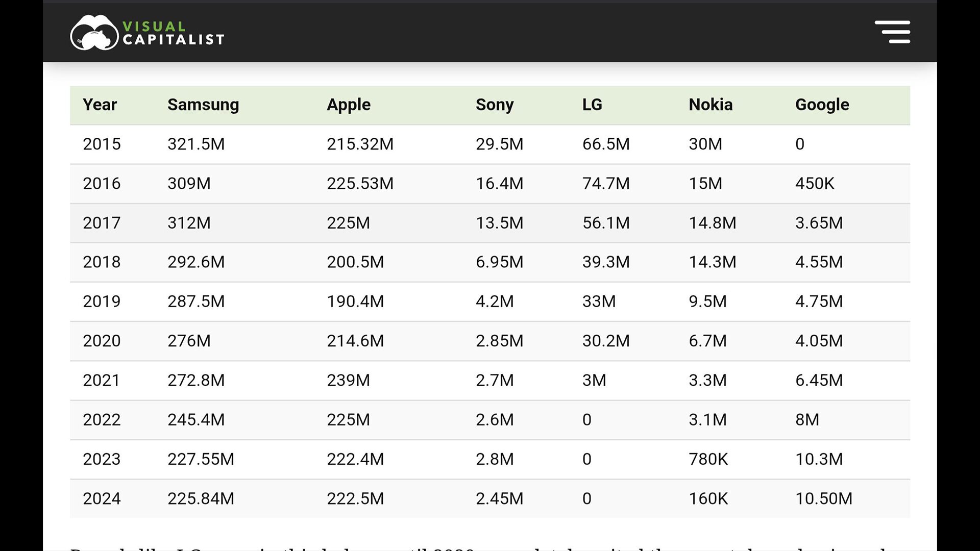Click the 2019 year row label
Image resolution: width=980 pixels, height=551 pixels.
pyautogui.click(x=102, y=301)
